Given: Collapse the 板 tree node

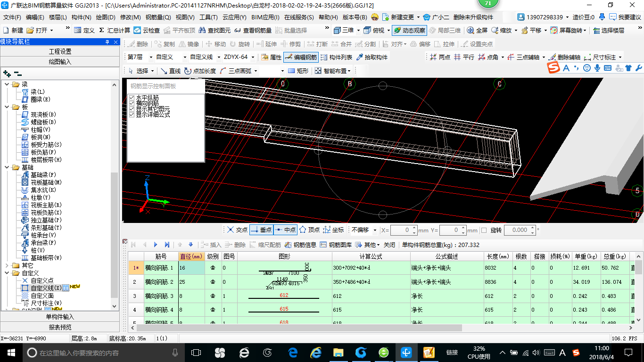Looking at the screenshot, I should tap(7, 107).
